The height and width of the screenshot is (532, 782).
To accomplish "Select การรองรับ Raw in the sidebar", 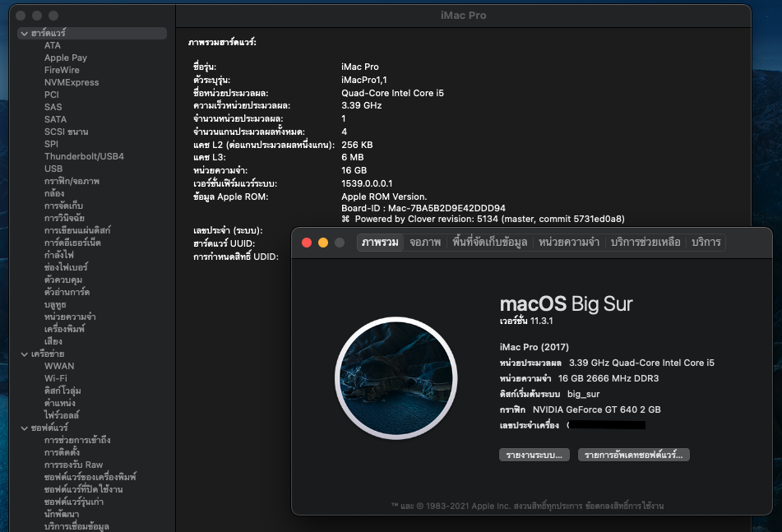I will (x=73, y=465).
